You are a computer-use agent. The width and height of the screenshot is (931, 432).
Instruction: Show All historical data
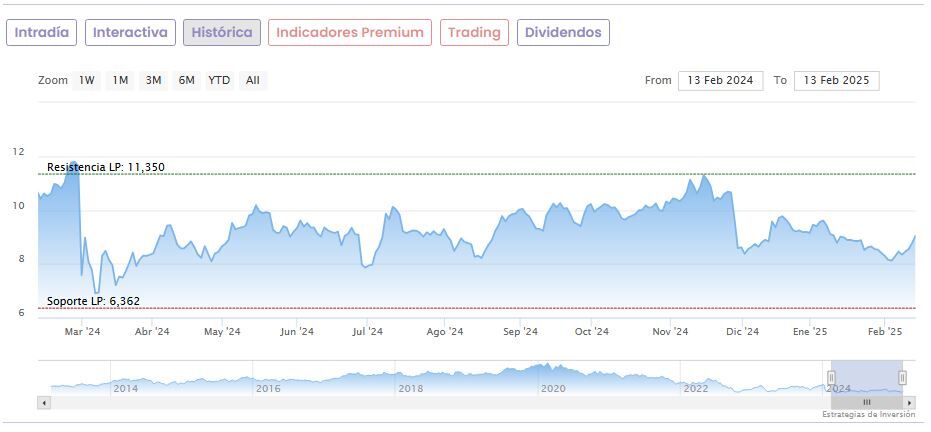click(252, 81)
